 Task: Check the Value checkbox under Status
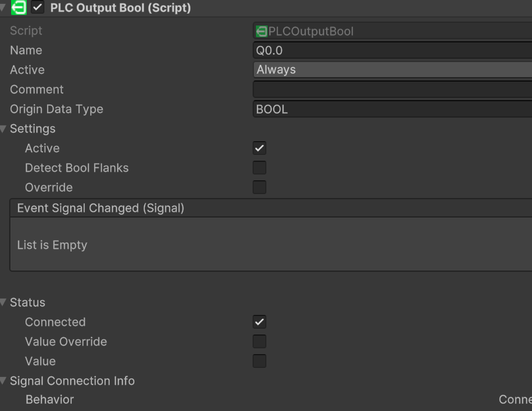[259, 361]
